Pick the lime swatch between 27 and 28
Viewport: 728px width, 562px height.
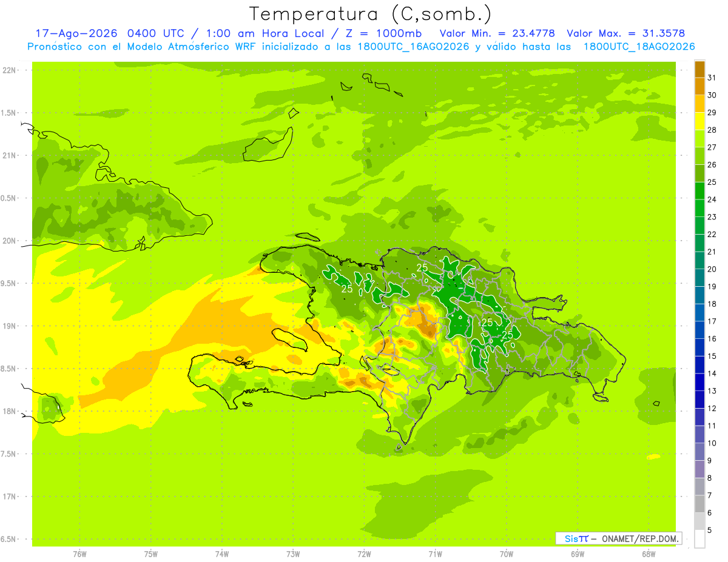point(699,139)
